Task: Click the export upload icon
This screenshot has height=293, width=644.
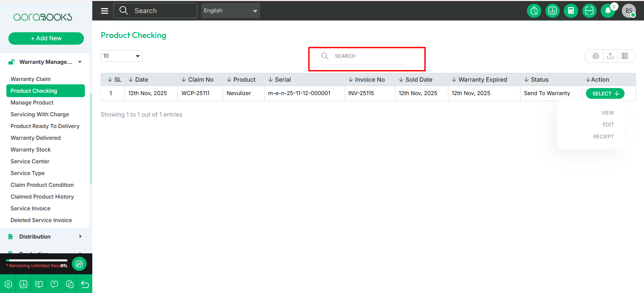Action: (x=610, y=56)
